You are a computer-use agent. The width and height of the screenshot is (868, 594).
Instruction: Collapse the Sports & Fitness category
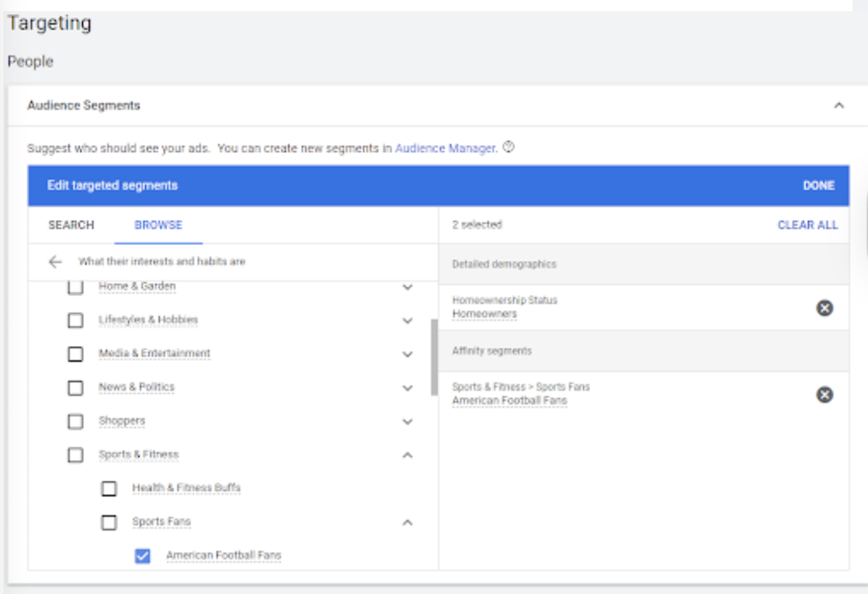point(407,455)
